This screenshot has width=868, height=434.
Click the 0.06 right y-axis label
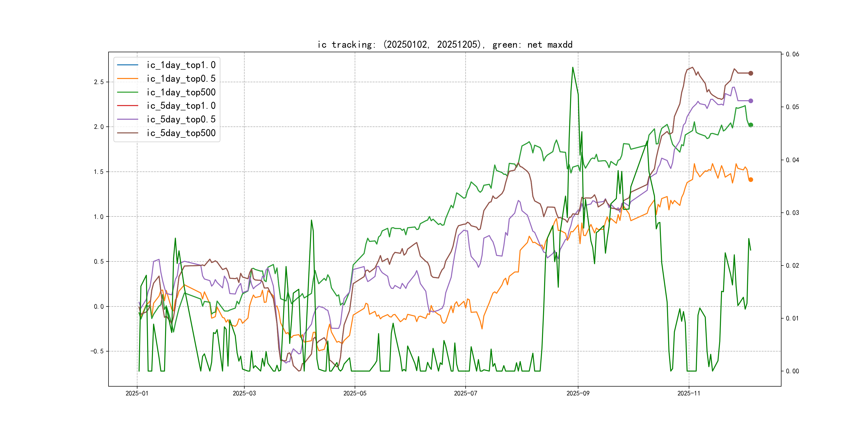click(x=792, y=54)
